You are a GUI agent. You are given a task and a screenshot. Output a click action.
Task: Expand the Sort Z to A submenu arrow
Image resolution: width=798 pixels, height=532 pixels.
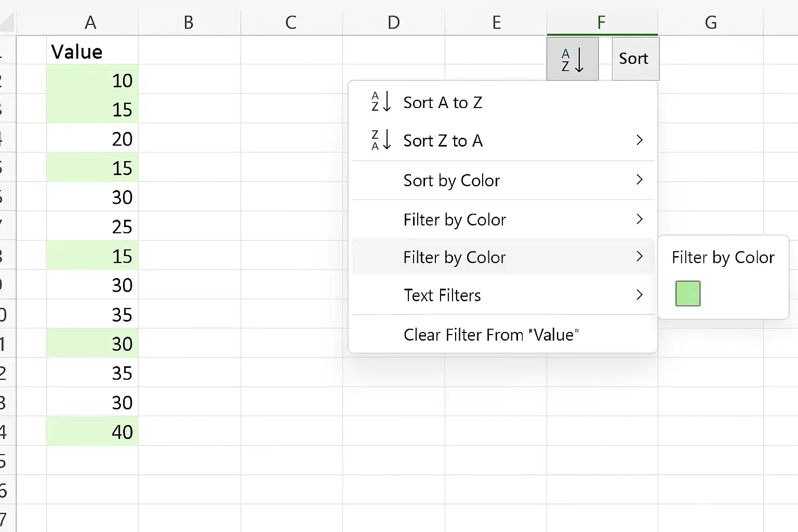pyautogui.click(x=640, y=140)
